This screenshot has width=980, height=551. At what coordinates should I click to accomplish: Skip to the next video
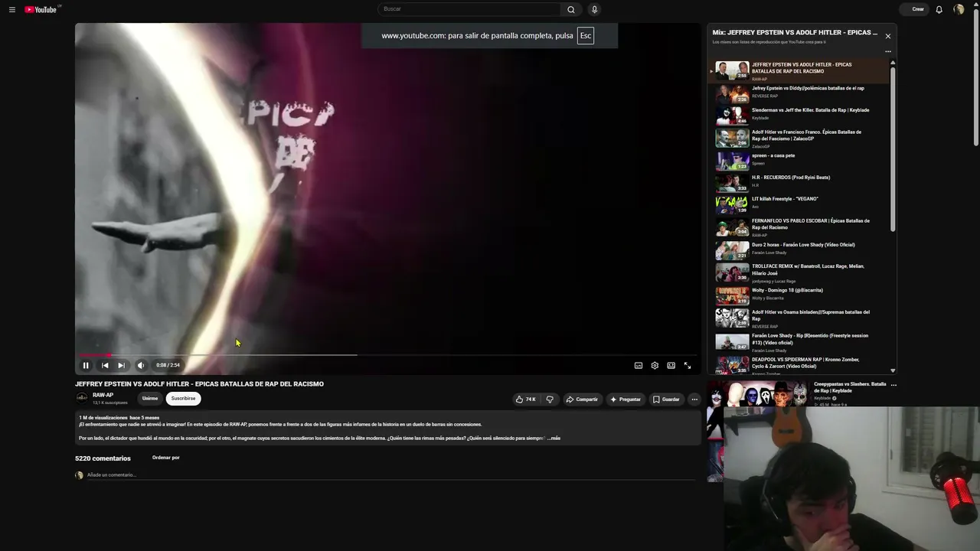121,365
